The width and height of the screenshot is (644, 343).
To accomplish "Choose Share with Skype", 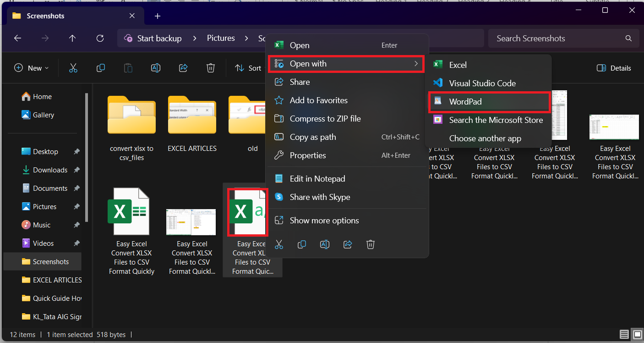I will 347,197.
